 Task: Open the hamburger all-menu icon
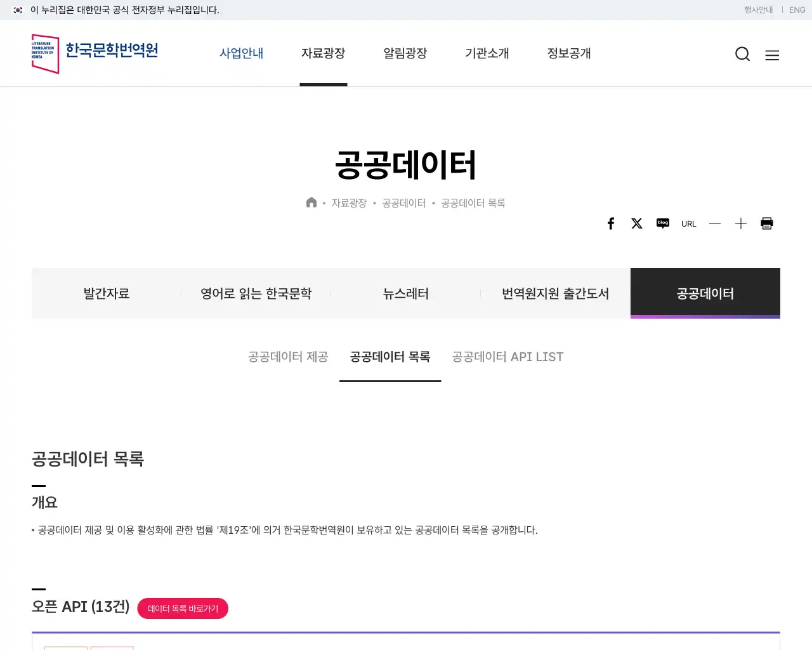[772, 55]
